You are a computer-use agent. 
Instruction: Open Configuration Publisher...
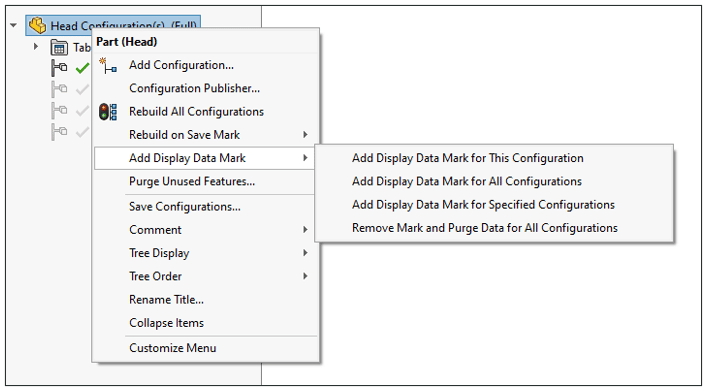[195, 88]
